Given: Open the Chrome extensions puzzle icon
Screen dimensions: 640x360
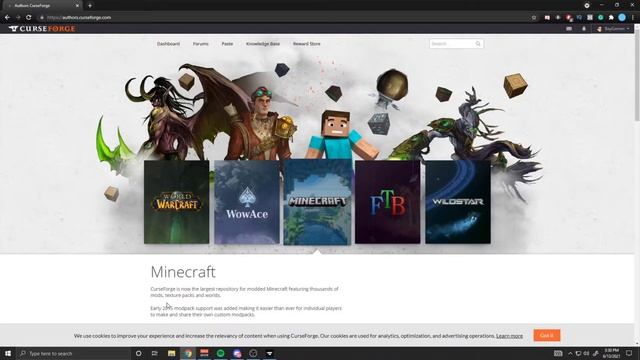Looking at the screenshot, I should click(611, 18).
